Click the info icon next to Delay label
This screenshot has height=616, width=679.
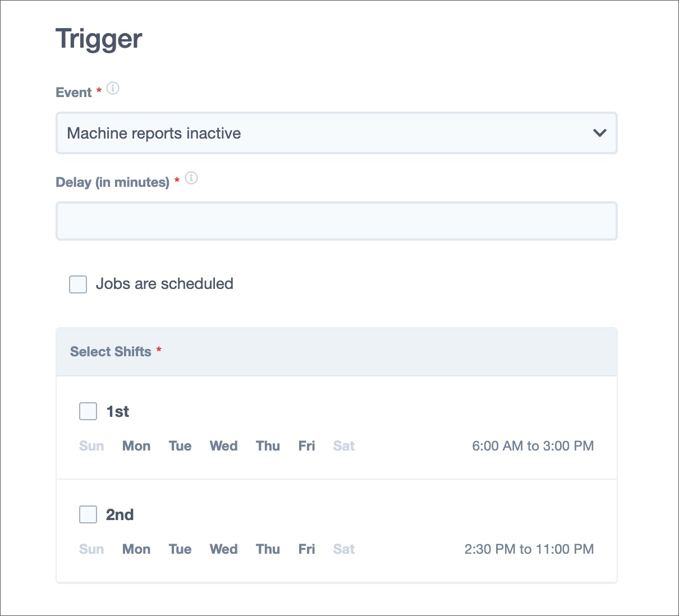191,178
